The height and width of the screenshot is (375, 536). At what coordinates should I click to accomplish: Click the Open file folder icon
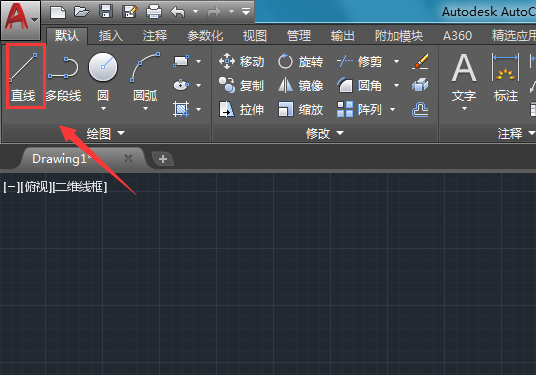(82, 12)
